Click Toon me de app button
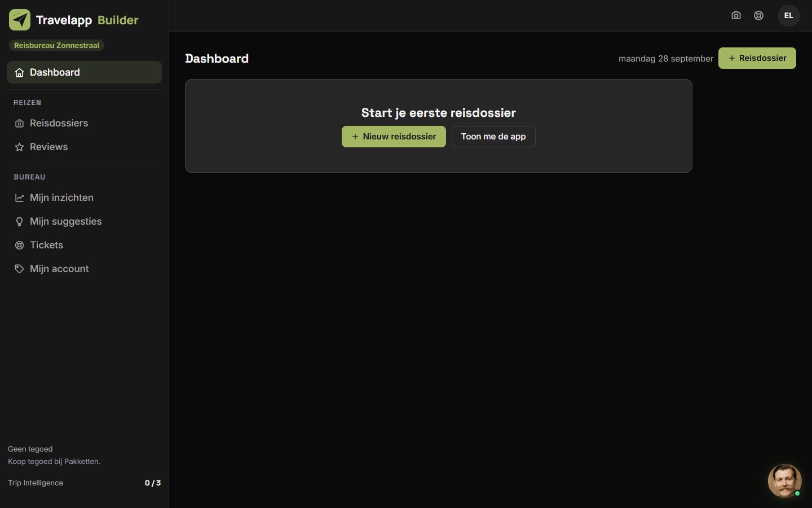Screen dimensions: 812x508 pos(493,137)
